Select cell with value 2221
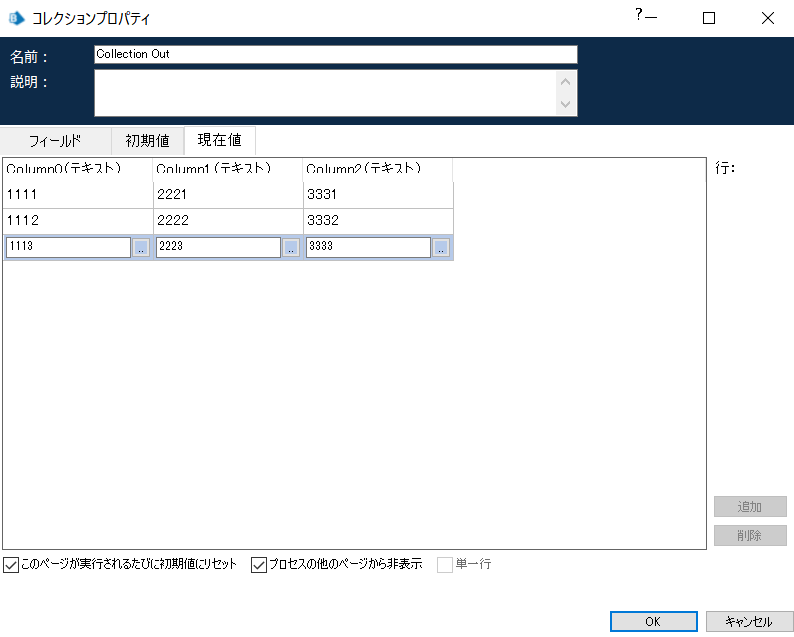This screenshot has width=794, height=637. click(228, 195)
